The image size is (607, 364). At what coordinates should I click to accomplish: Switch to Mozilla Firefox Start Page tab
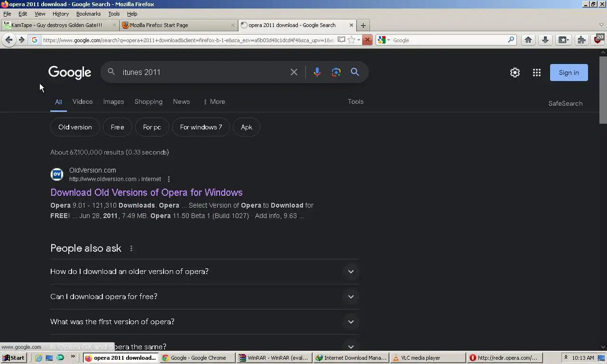[x=178, y=25]
